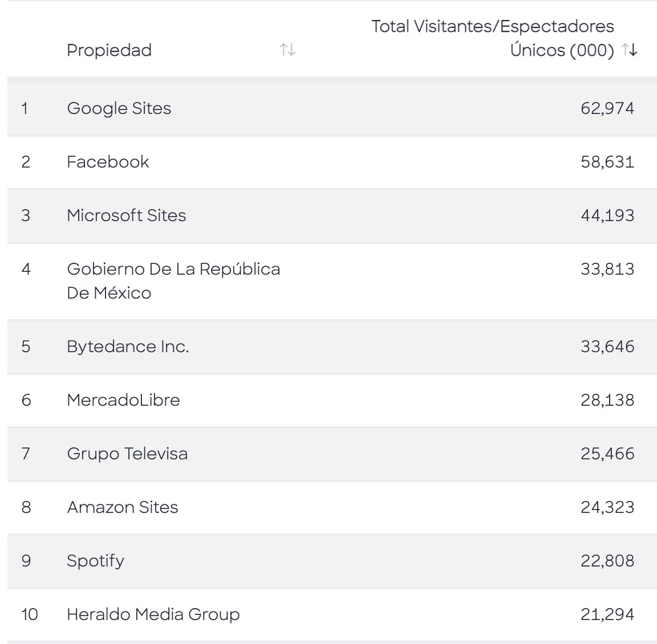The height and width of the screenshot is (644, 657).
Task: Sort table by Propiedad column arrows
Action: tap(287, 50)
